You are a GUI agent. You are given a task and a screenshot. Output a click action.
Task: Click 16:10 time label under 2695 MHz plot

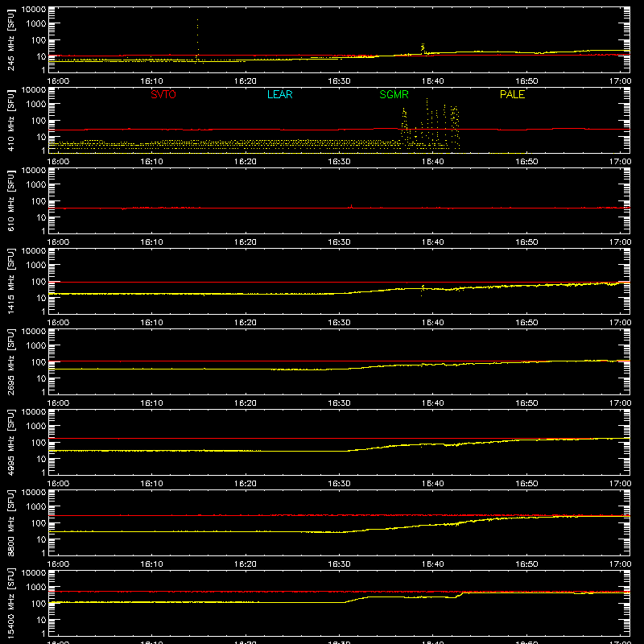tap(151, 403)
